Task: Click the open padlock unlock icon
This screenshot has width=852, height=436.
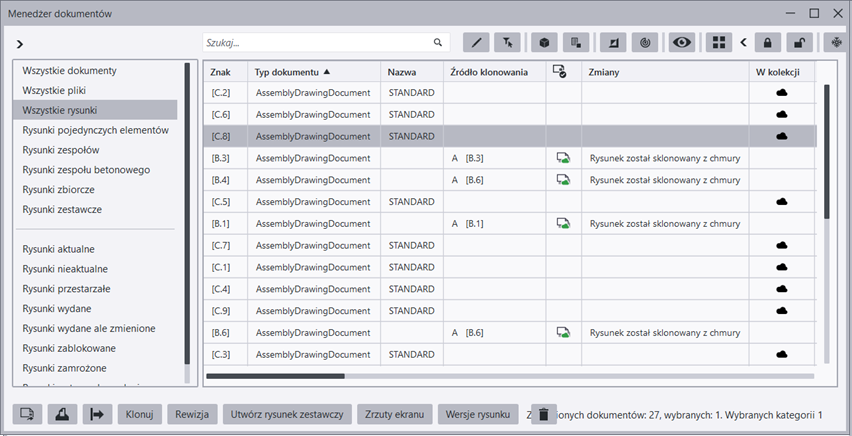Action: [x=801, y=43]
